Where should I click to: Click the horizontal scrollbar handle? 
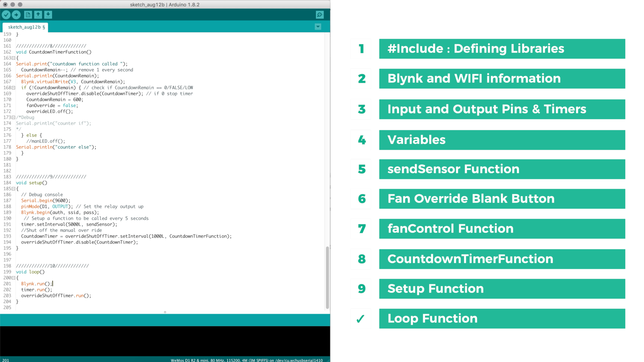pos(165,312)
